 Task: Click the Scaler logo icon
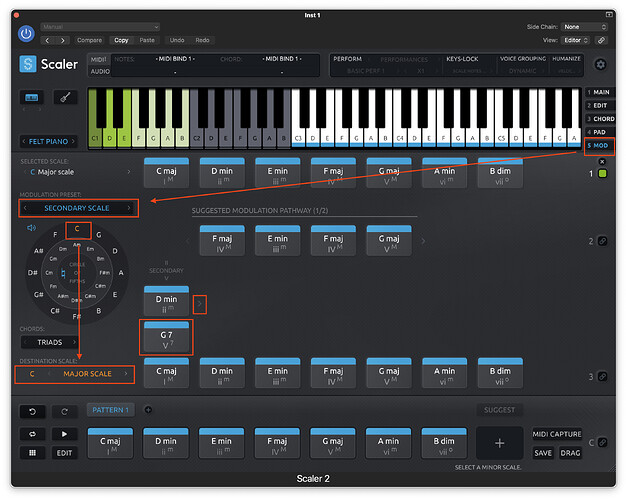point(28,64)
